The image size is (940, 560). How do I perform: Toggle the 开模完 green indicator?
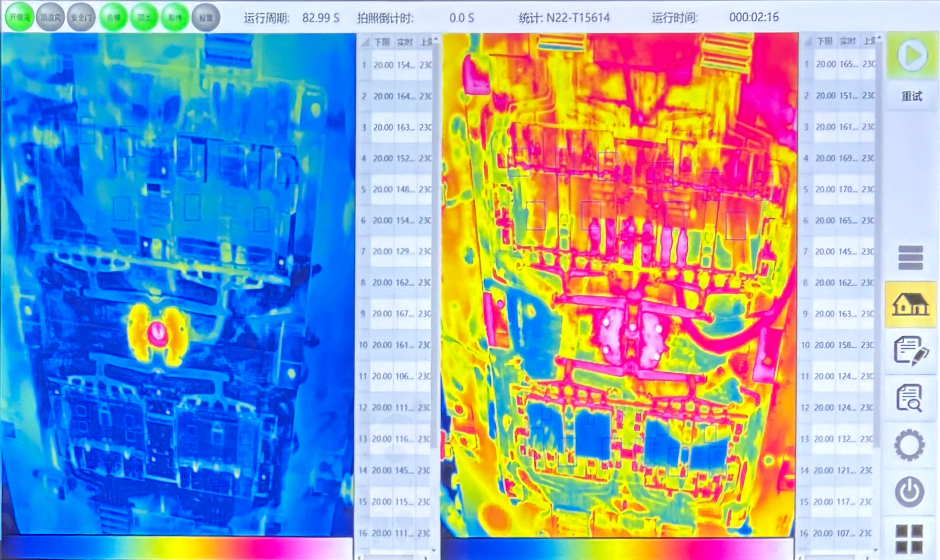[x=20, y=18]
